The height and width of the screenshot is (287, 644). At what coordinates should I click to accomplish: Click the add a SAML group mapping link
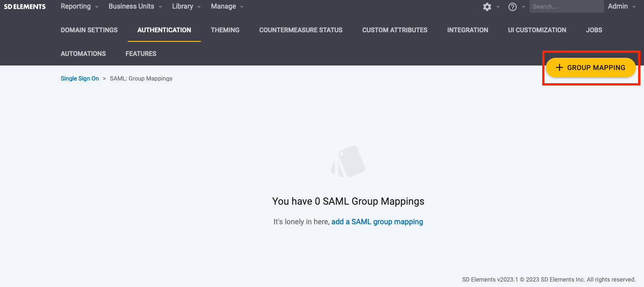point(377,222)
